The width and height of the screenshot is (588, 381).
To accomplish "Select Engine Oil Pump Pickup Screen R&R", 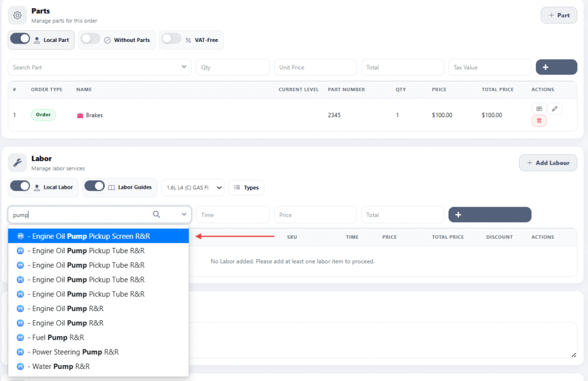I will [91, 236].
